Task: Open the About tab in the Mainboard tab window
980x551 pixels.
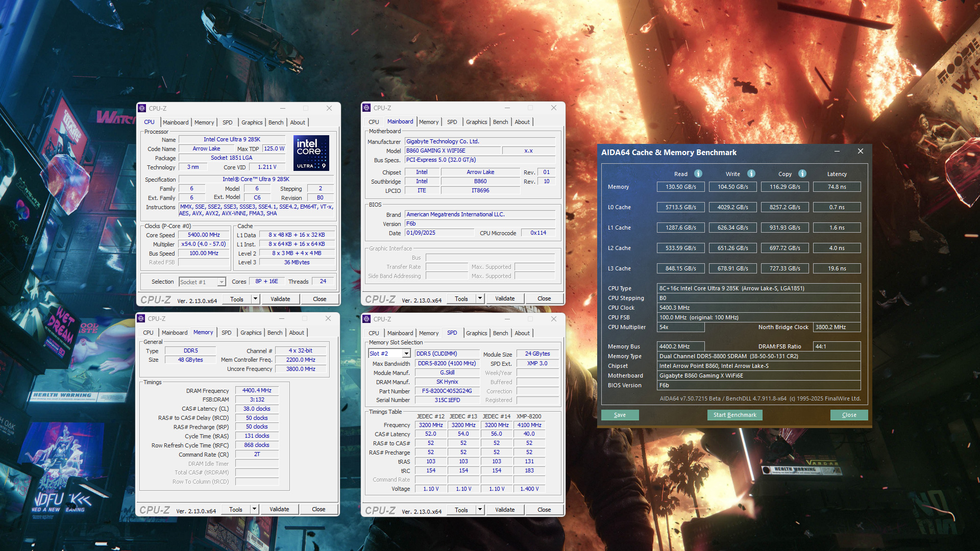Action: (x=522, y=122)
